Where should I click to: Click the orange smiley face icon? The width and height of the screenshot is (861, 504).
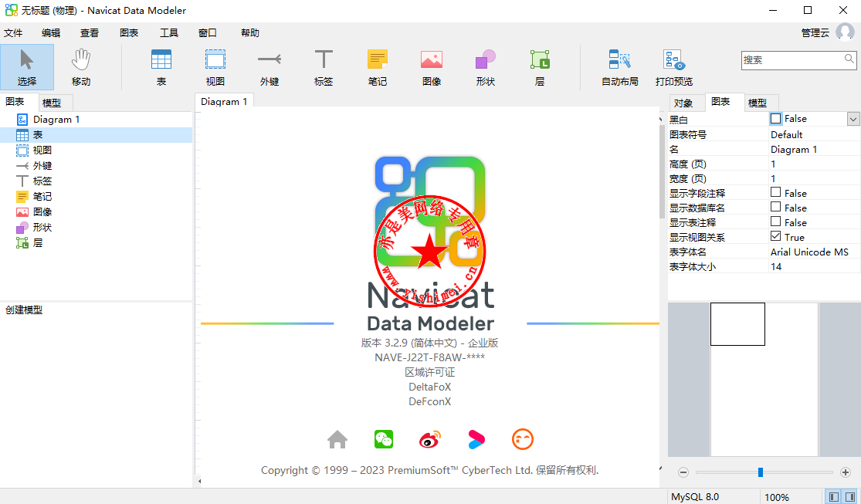pos(523,439)
